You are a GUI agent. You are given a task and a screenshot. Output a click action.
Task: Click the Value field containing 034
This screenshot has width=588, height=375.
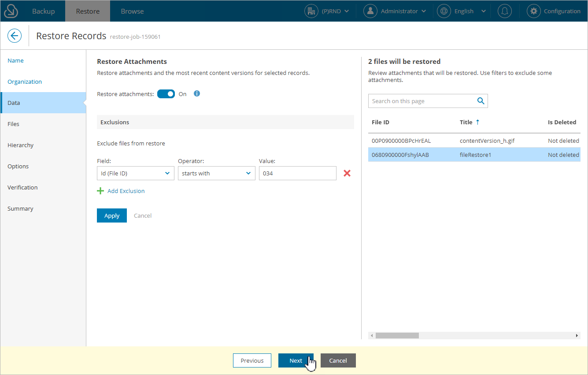click(x=298, y=173)
